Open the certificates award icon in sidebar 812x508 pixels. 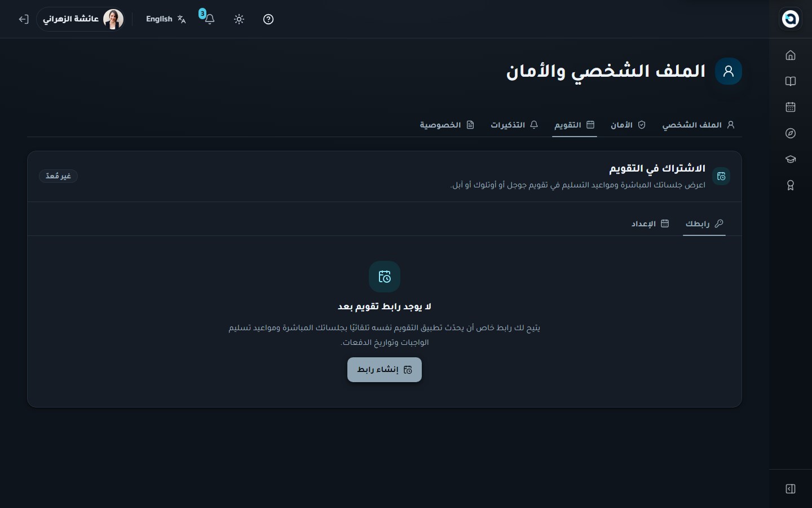[791, 185]
